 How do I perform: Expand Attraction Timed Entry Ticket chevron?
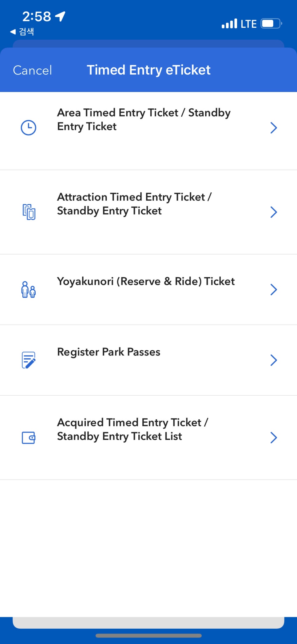click(274, 212)
